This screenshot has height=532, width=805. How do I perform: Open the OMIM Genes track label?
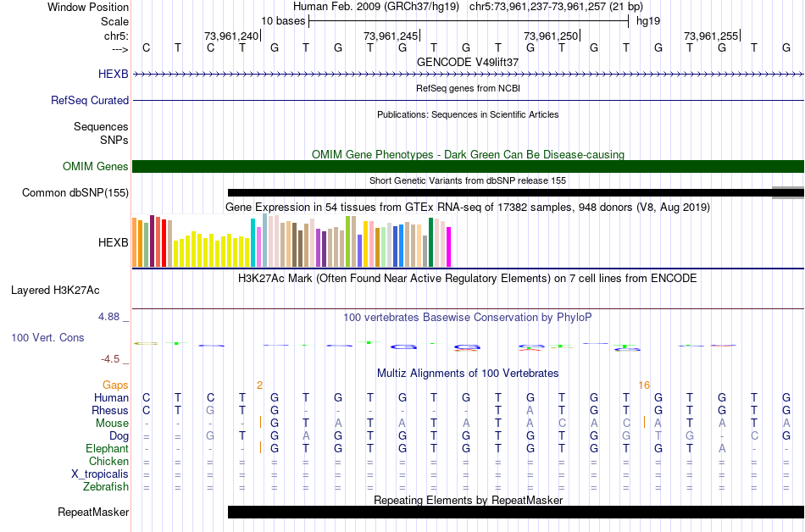(95, 166)
